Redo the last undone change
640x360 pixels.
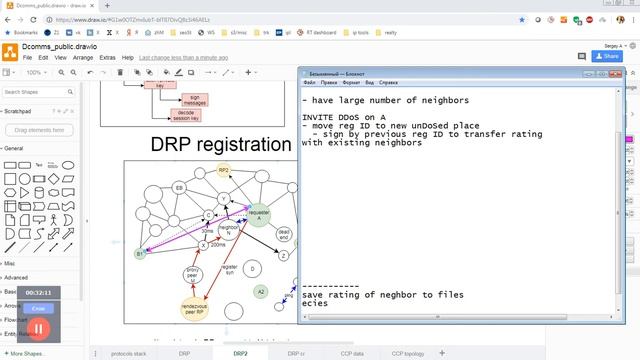pos(103,72)
